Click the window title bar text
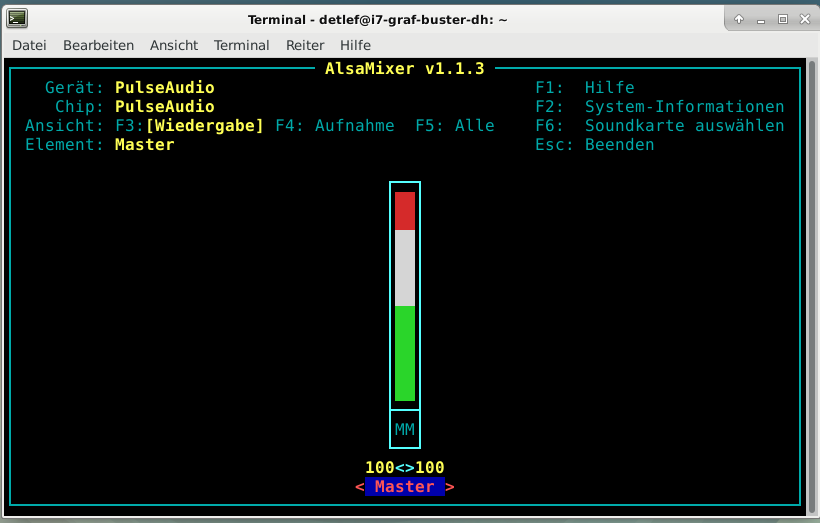820x523 pixels. [x=377, y=20]
